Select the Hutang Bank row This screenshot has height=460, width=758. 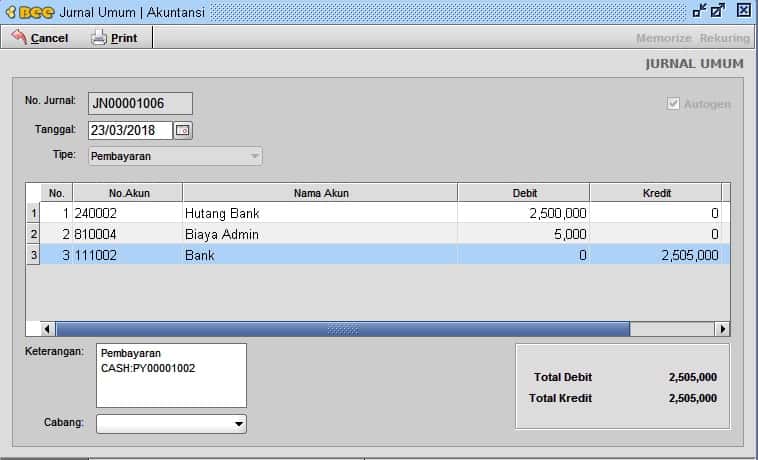pyautogui.click(x=320, y=213)
